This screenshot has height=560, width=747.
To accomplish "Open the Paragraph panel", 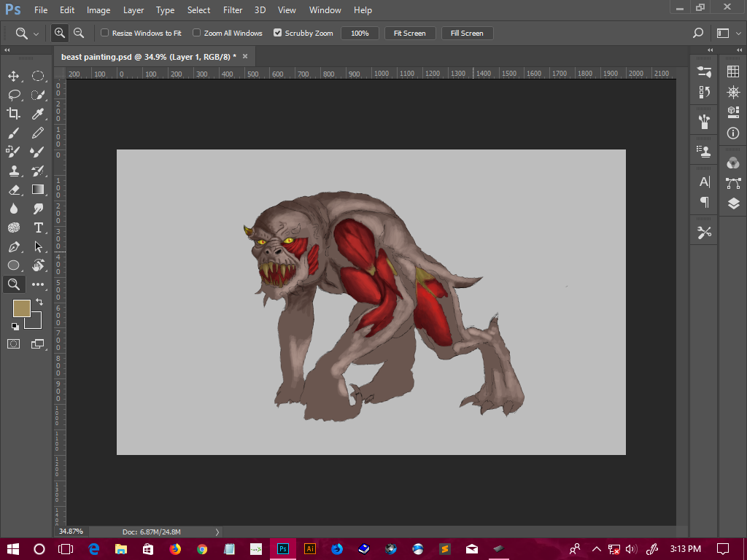I will click(703, 203).
